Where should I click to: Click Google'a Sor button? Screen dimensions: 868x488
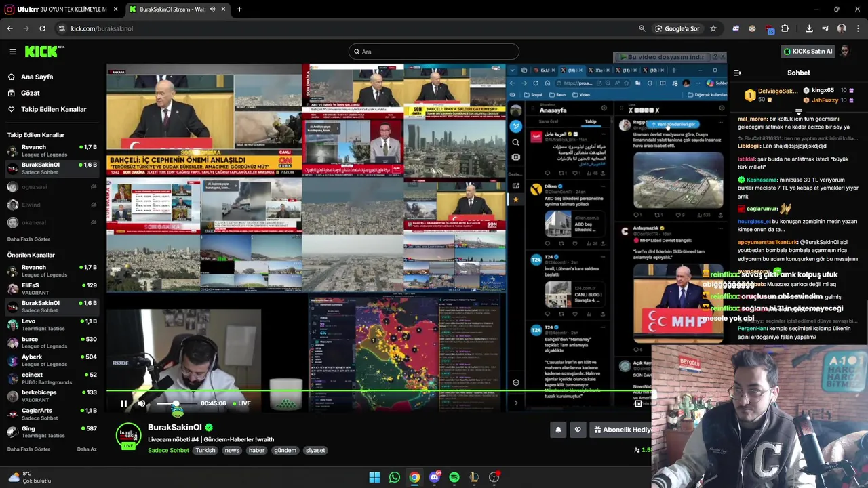tap(677, 28)
